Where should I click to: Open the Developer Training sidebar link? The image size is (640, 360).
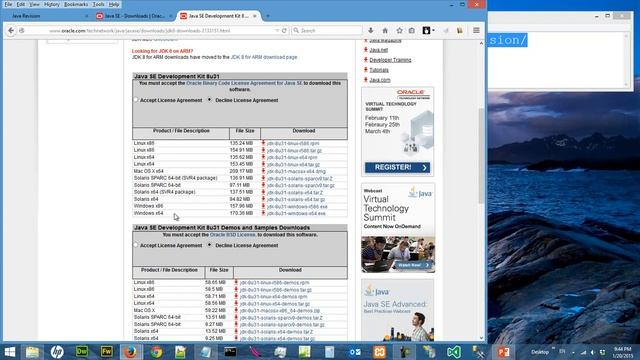click(x=390, y=60)
